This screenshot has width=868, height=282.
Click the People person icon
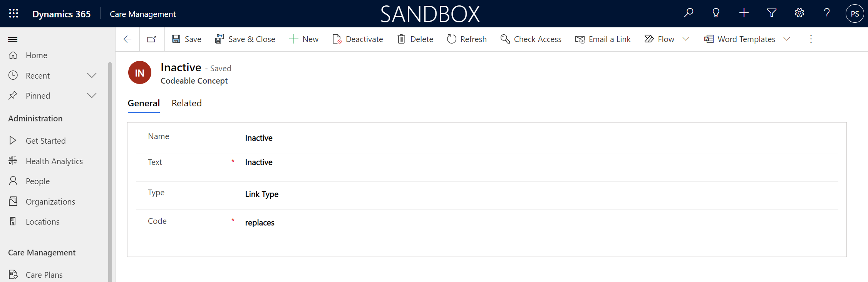coord(13,181)
